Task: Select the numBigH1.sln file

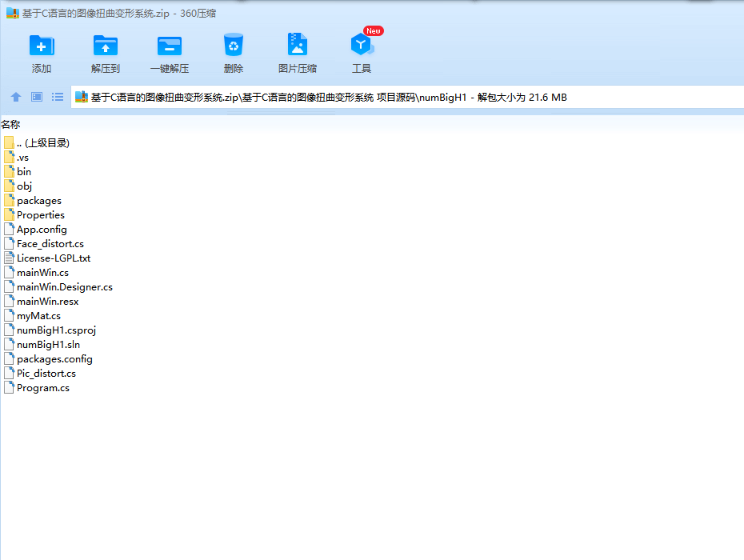Action: (42, 345)
